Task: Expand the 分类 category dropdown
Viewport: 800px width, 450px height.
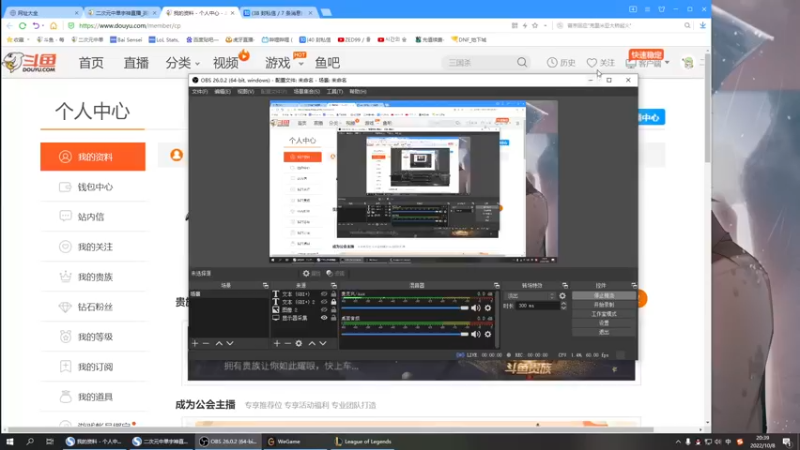Action: [197, 64]
